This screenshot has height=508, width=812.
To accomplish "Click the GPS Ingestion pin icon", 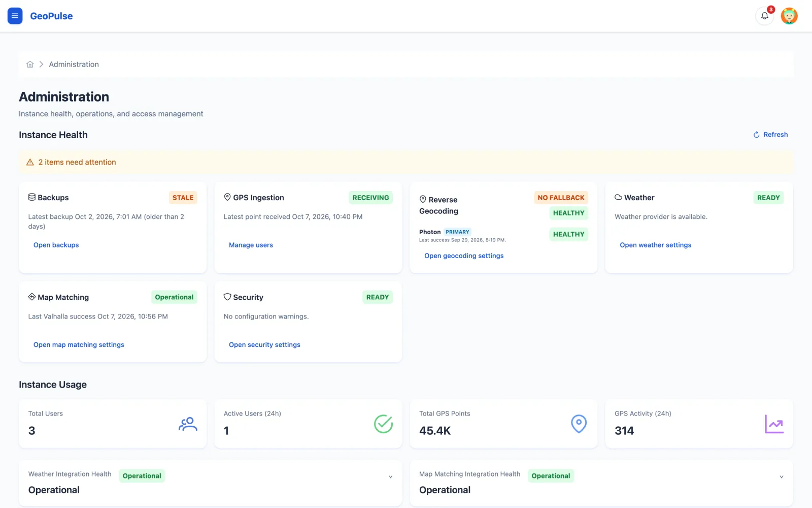I will tap(227, 197).
